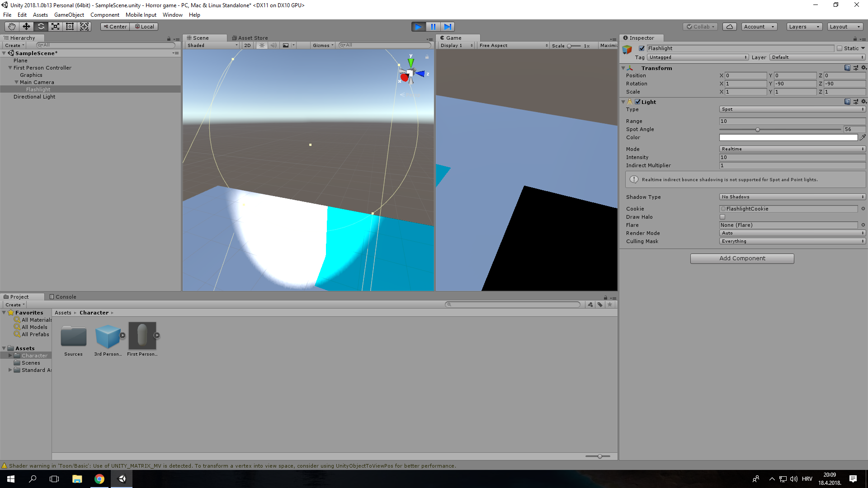
Task: Open the Component menu
Action: coord(104,15)
